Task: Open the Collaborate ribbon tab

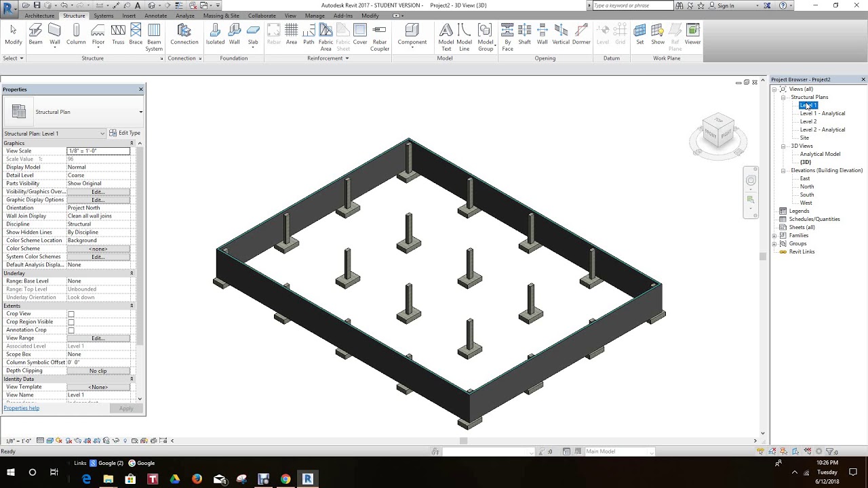Action: click(x=262, y=16)
